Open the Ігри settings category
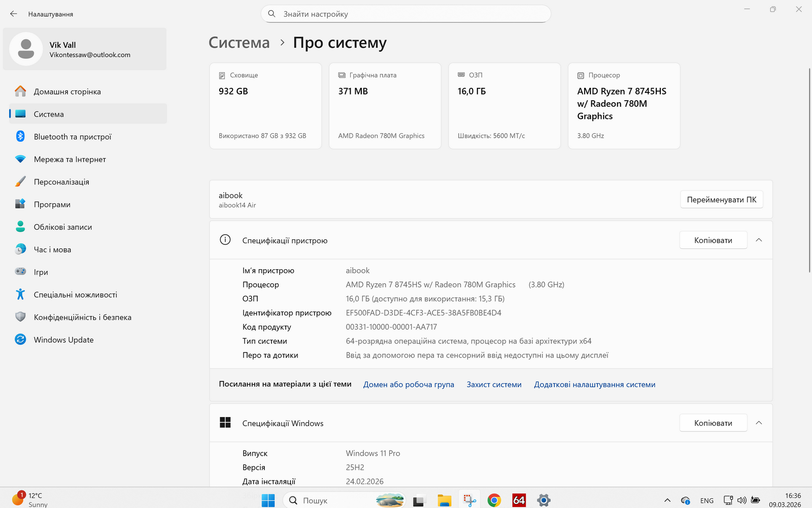Screen dimensions: 812x508 click(x=41, y=272)
